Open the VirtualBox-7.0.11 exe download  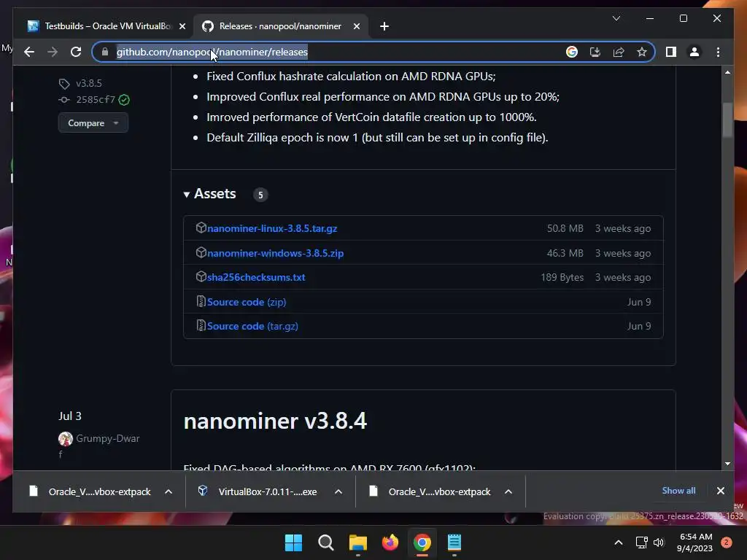pyautogui.click(x=258, y=491)
